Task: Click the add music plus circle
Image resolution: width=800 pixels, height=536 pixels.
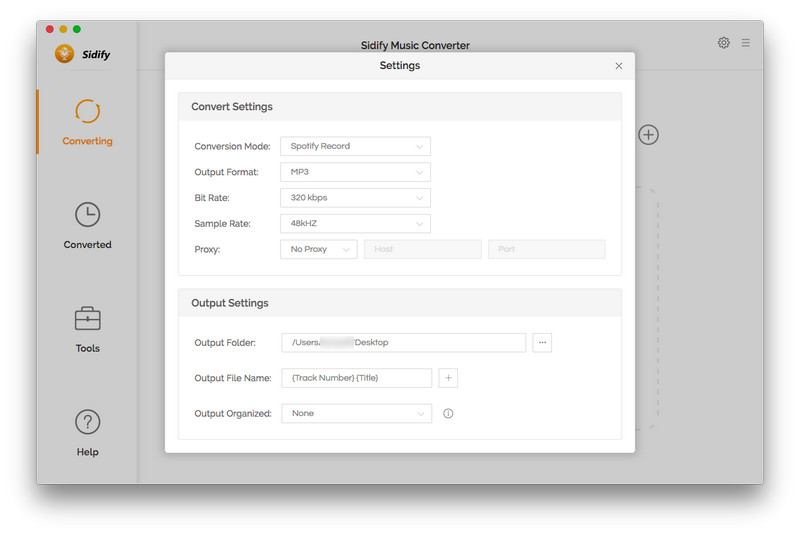Action: tap(648, 135)
